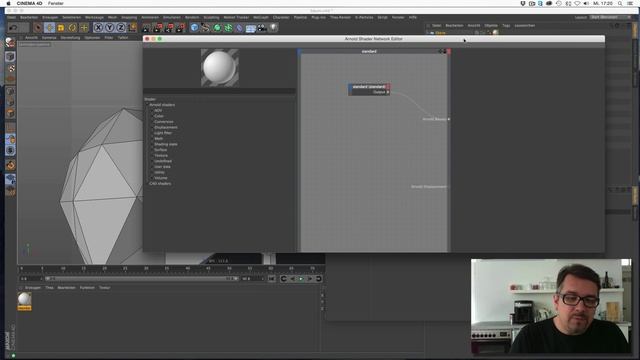The image size is (640, 360).
Task: Click frame 40 on the timeline ruler
Action: pos(187,269)
